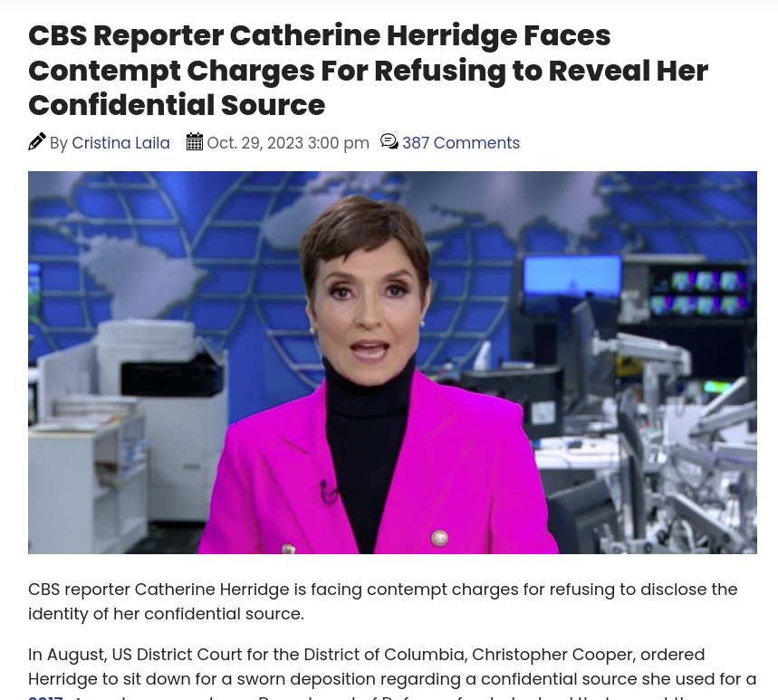Open the featured image of the reporter
This screenshot has height=700, width=778.
pyautogui.click(x=392, y=362)
